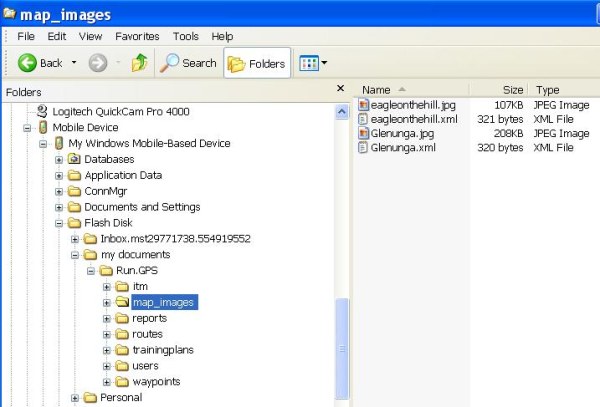Open the Tools menu
This screenshot has width=600, height=407.
(x=186, y=36)
